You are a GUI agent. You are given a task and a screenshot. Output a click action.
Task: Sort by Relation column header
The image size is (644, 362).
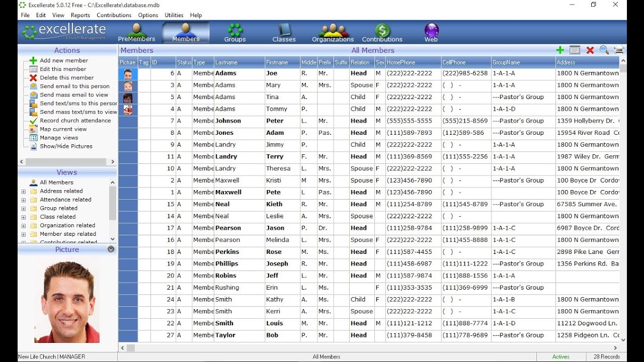362,62
